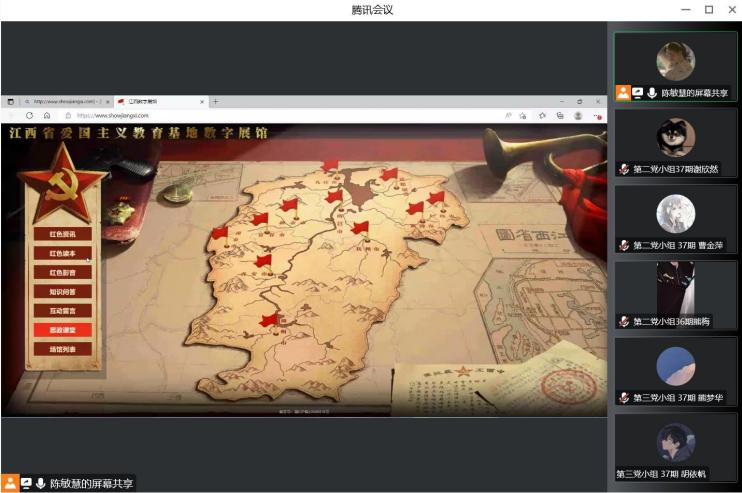Screen dimensions: 742x493
Task: Open a new browser tab with plus icon
Action: 215,101
